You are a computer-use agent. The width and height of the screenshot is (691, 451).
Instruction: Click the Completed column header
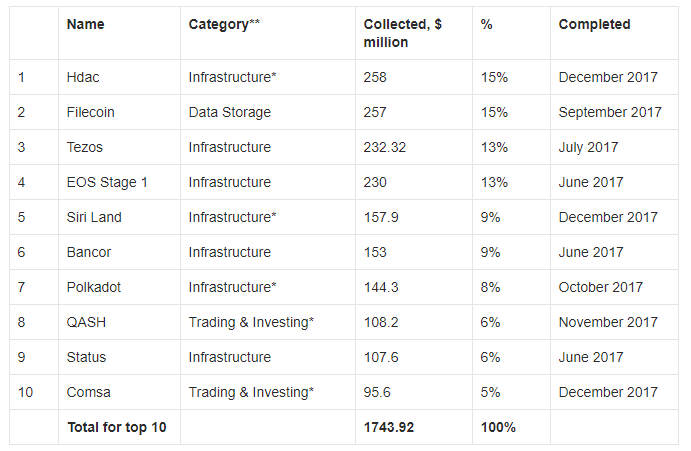click(594, 24)
